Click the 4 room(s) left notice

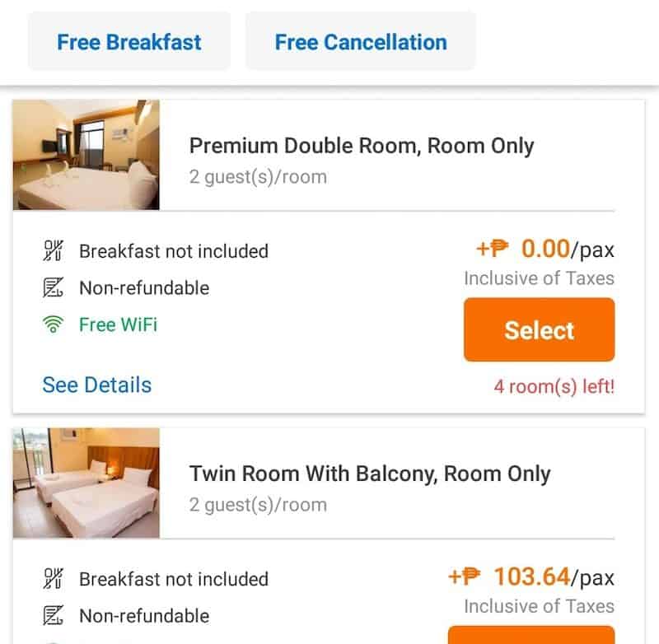(554, 386)
